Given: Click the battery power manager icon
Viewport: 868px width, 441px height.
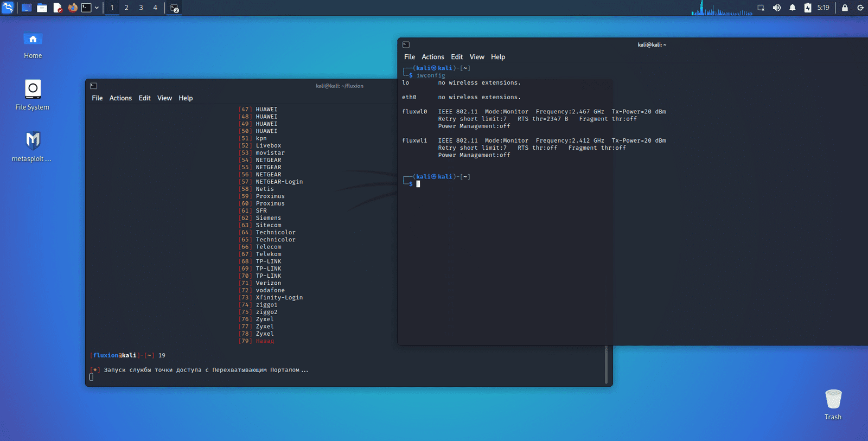Looking at the screenshot, I should (808, 8).
